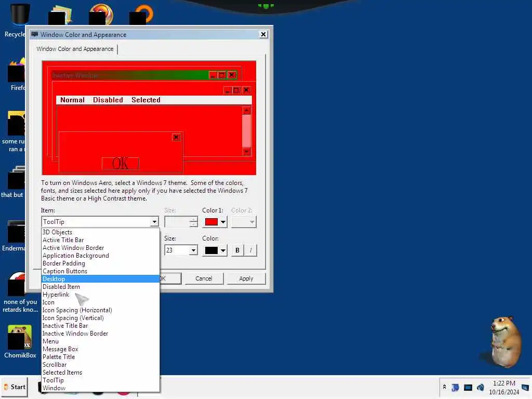The image size is (532, 399).
Task: Click the Apply button
Action: [246, 278]
